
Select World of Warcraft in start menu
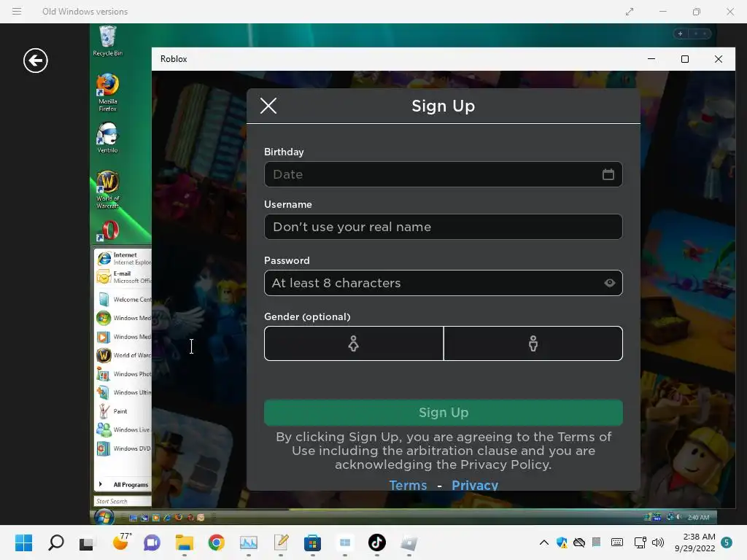(123, 355)
